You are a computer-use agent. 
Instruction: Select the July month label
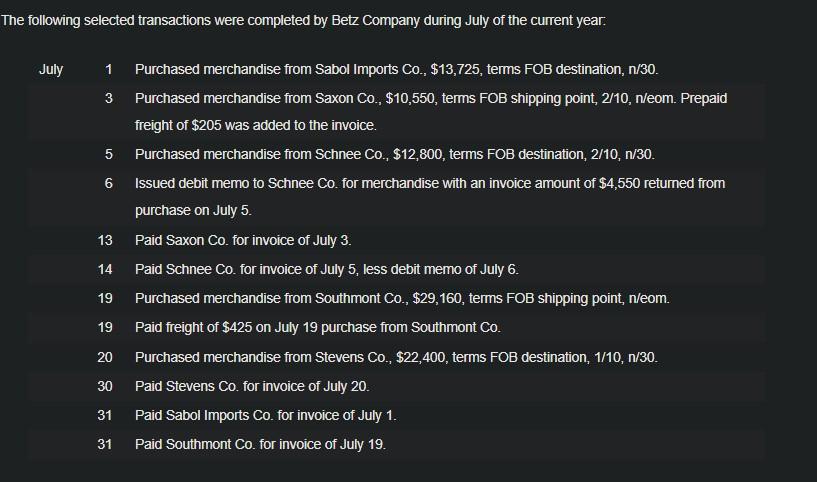[x=51, y=69]
